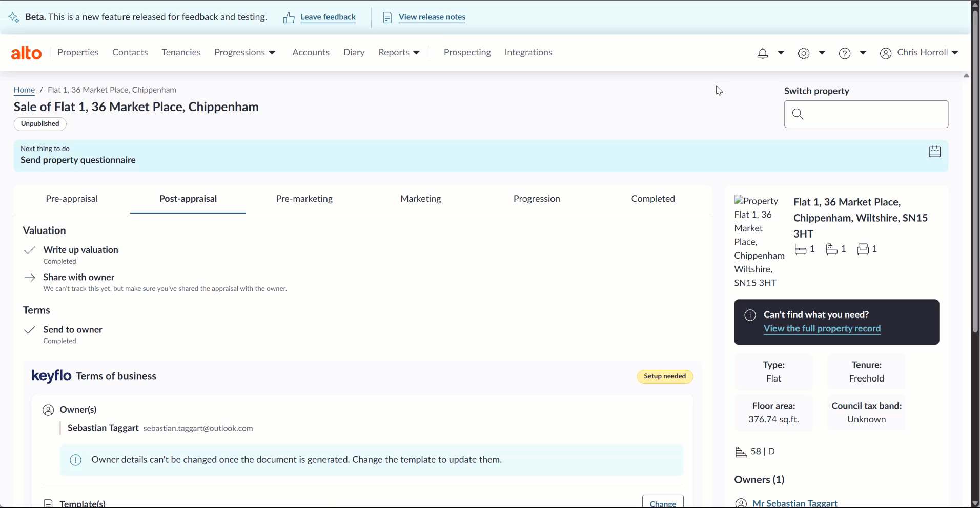Viewport: 980px width, 508px height.
Task: Open the Chris Horroll account dropdown
Action: coord(928,52)
